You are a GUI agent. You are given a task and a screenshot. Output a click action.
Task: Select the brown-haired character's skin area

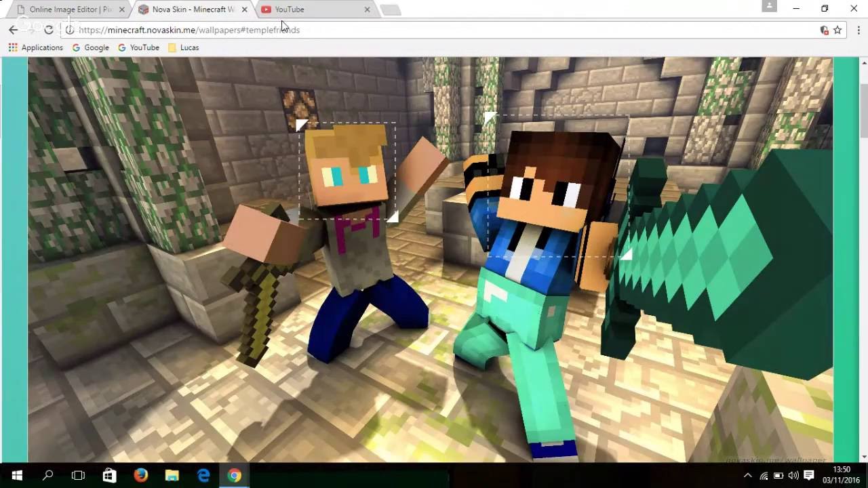click(x=558, y=186)
